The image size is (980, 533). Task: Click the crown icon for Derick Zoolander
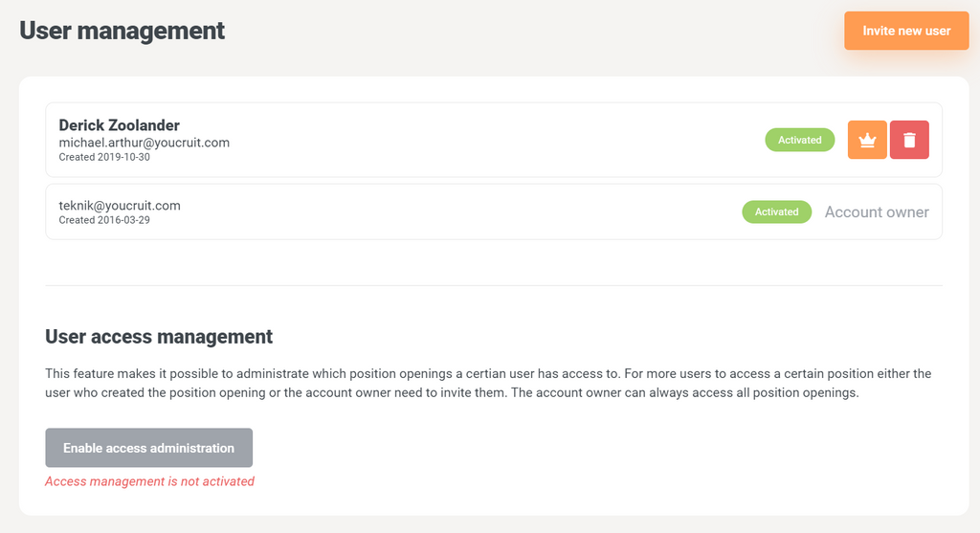867,140
